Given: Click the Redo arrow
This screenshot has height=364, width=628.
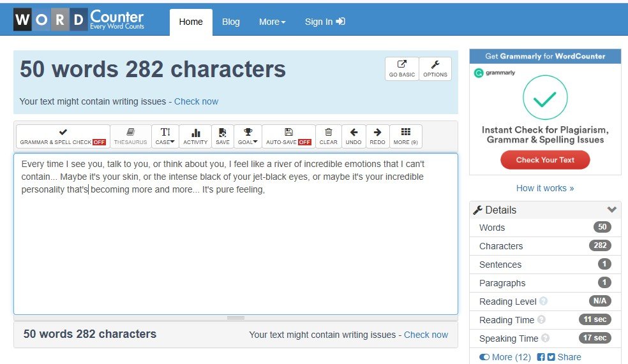Looking at the screenshot, I should 377,136.
